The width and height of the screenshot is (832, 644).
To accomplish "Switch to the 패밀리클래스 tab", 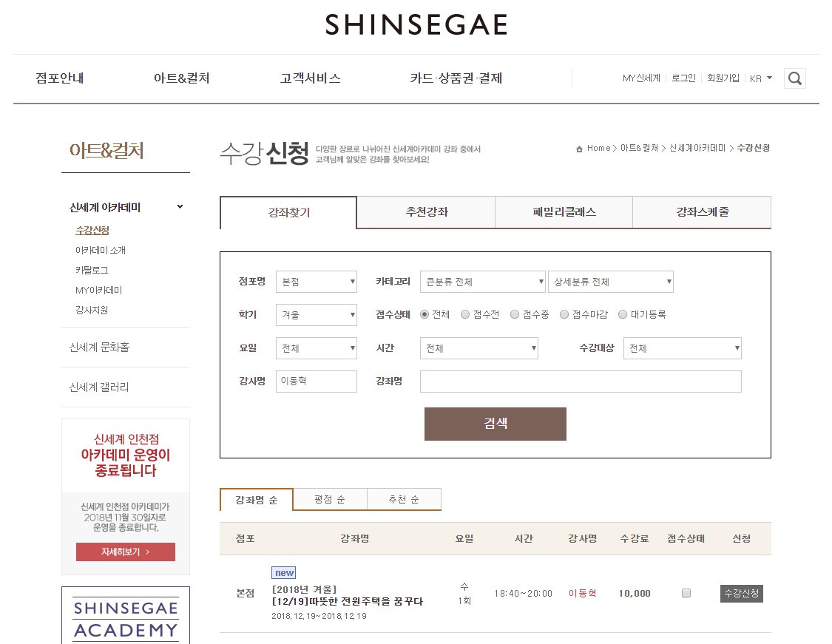I will click(563, 212).
